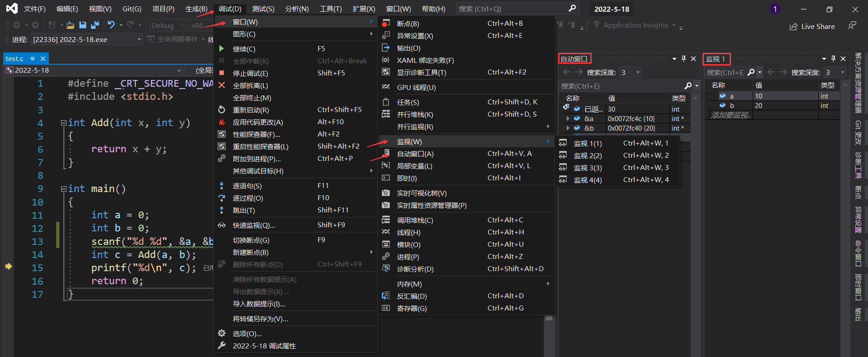
Task: Click the Live Share button
Action: tap(812, 27)
